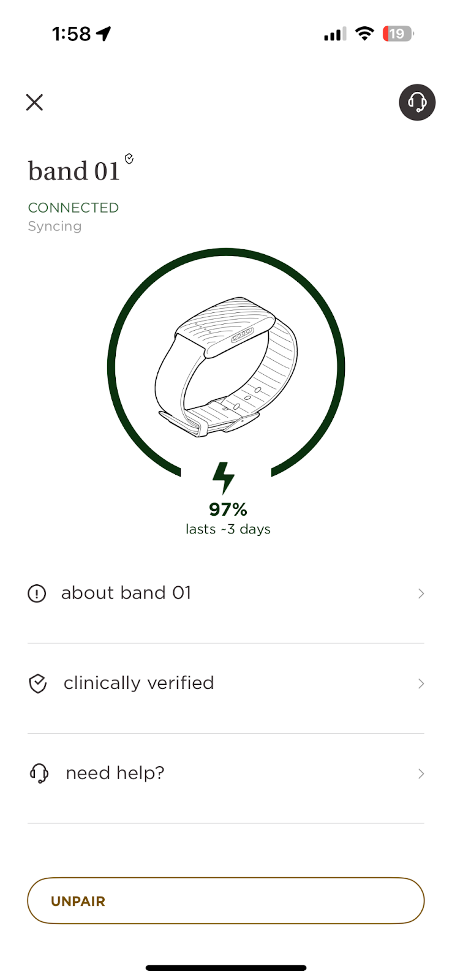The width and height of the screenshot is (452, 980).
Task: Tap the headphone icon beside need help
Action: [39, 774]
